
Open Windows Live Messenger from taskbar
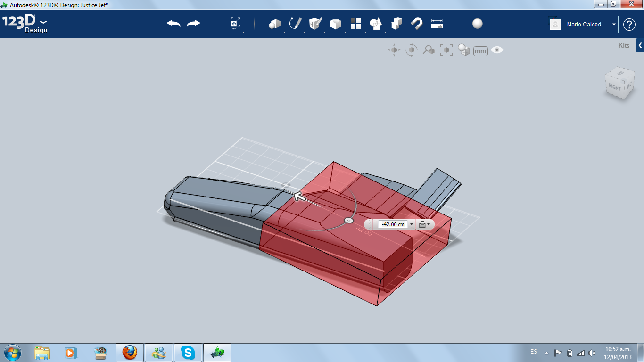[158, 353]
